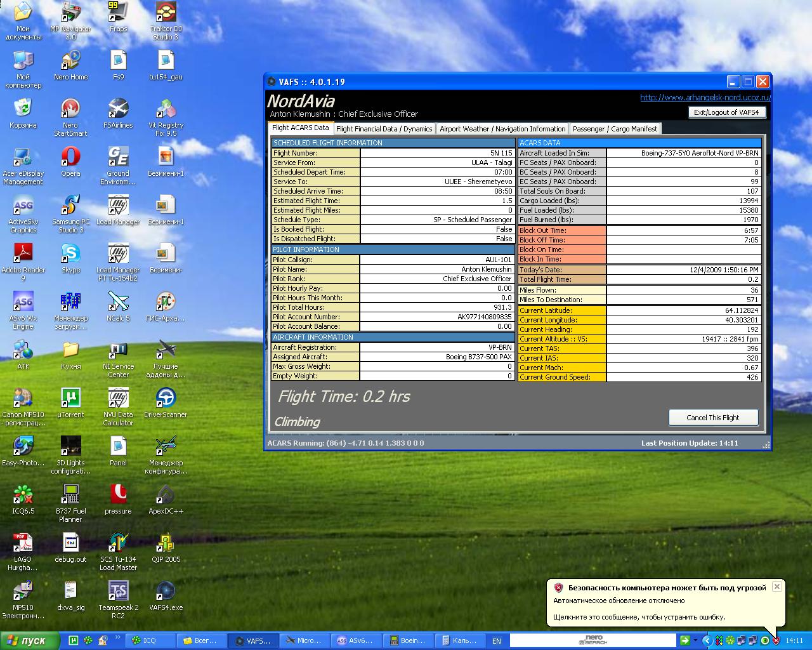Switch to ASv6 taskbar button
Image resolution: width=812 pixels, height=650 pixels.
coord(357,641)
